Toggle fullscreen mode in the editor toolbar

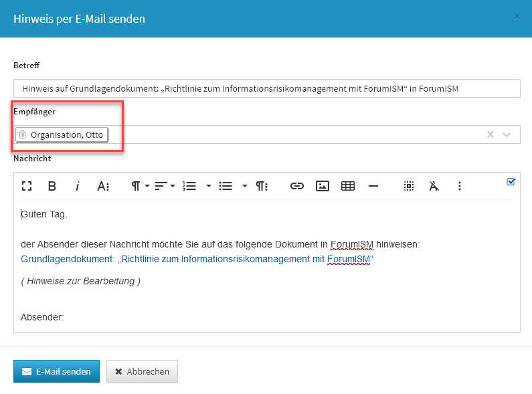click(x=27, y=186)
